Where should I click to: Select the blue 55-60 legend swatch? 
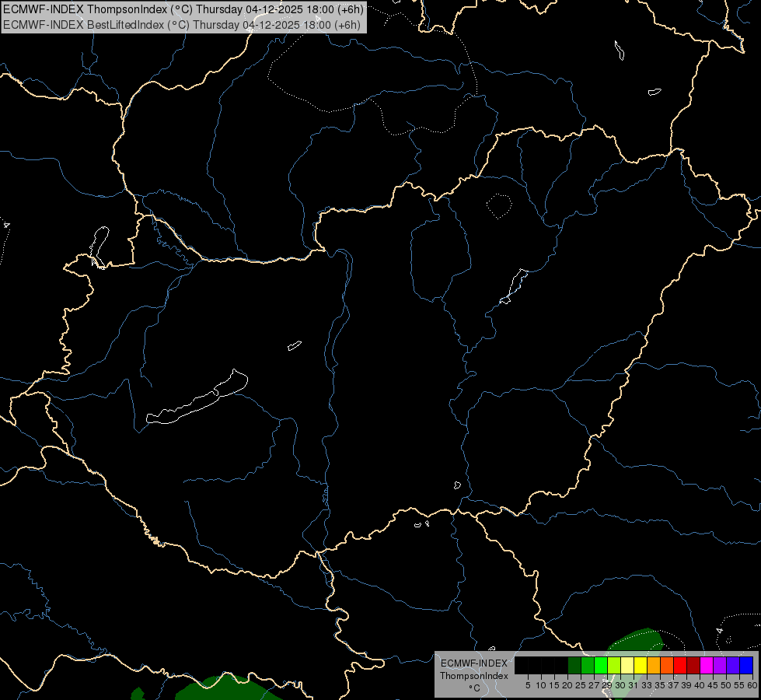point(746,665)
